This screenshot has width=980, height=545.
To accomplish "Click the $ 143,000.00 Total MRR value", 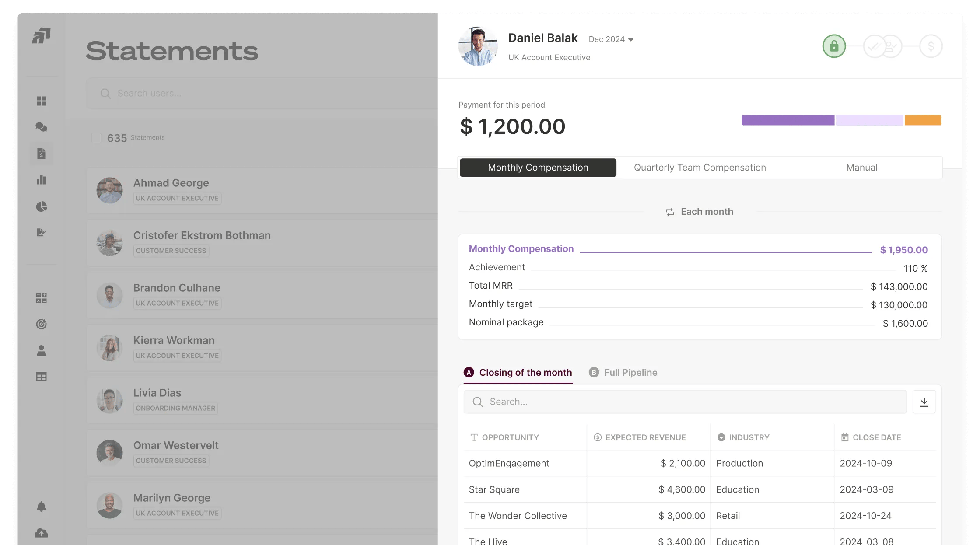I will pos(899,286).
